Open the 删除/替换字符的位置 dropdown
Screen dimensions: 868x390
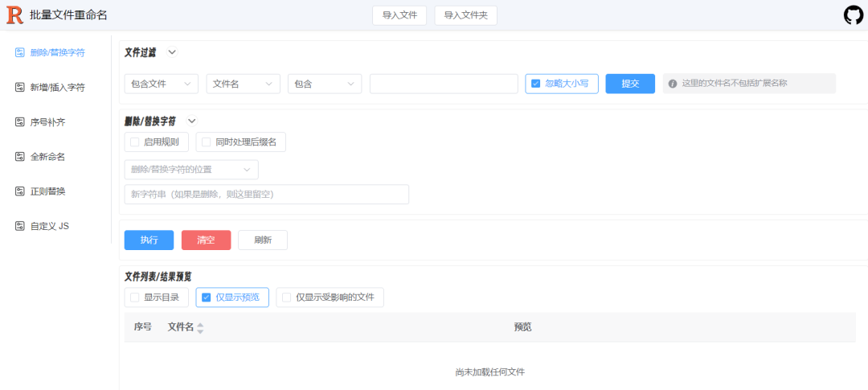[191, 170]
